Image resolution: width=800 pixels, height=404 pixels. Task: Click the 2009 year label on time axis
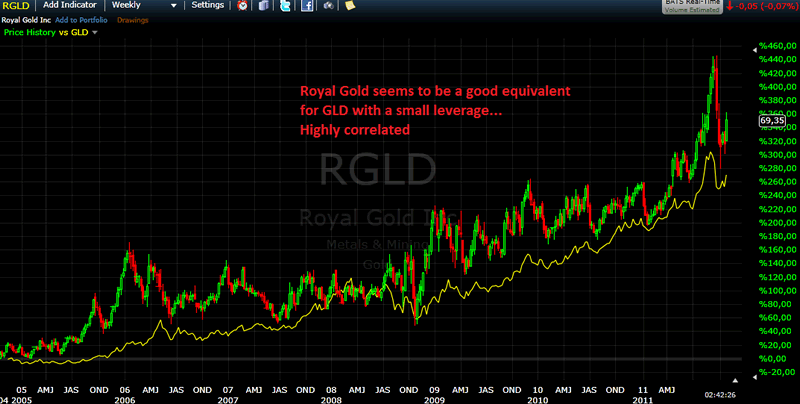(434, 400)
